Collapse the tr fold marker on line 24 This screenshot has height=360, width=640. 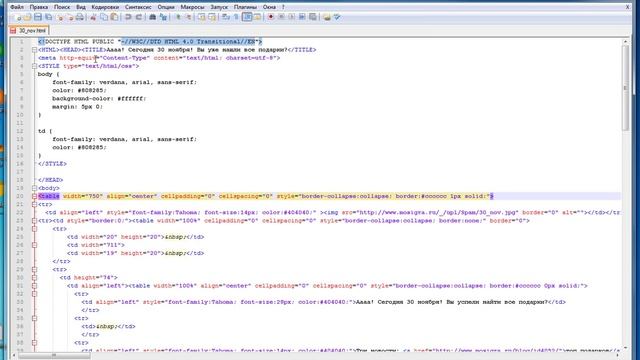click(x=34, y=229)
